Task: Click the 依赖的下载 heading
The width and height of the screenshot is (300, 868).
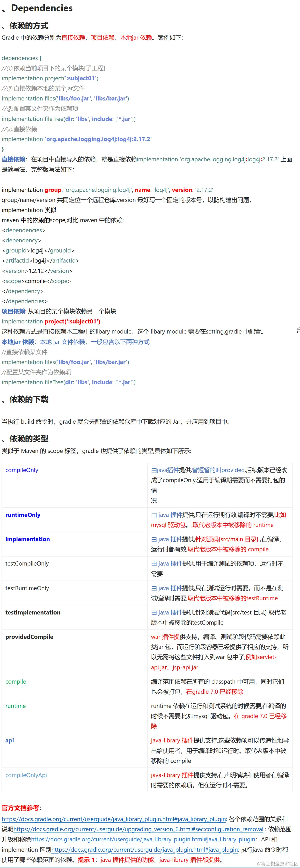Action: click(29, 399)
